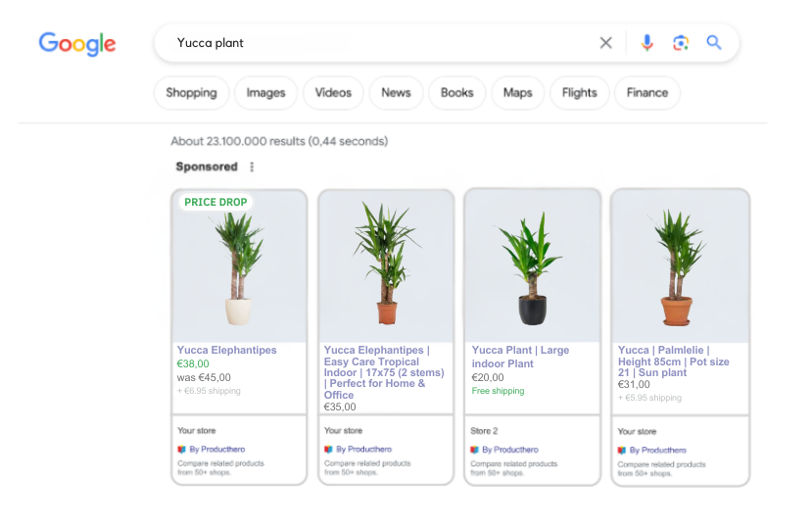Select the Finance tab
812x528 pixels.
(x=646, y=93)
